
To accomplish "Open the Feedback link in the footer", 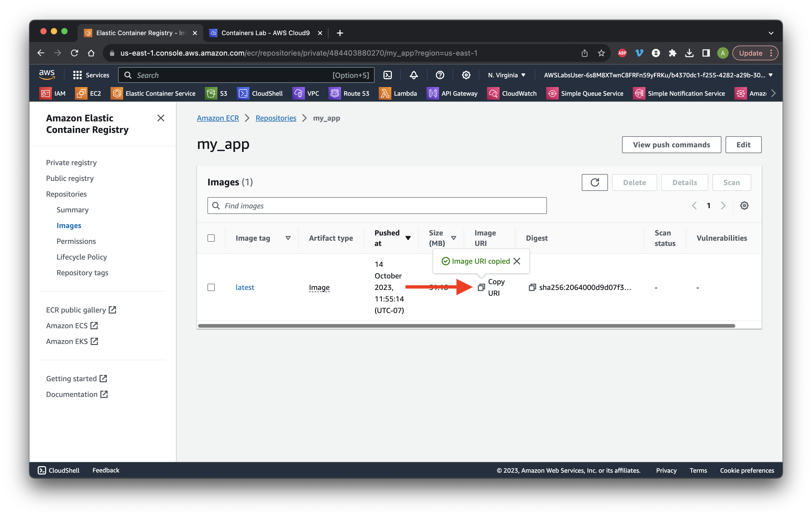I will pos(106,470).
